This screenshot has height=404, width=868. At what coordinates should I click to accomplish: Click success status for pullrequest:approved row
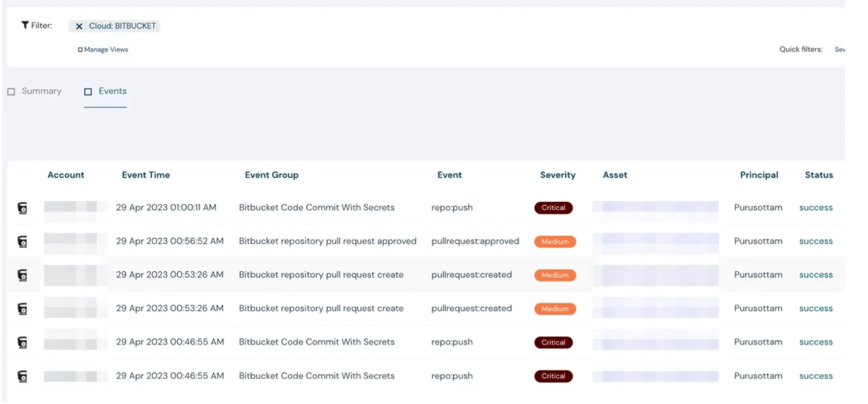tap(816, 242)
